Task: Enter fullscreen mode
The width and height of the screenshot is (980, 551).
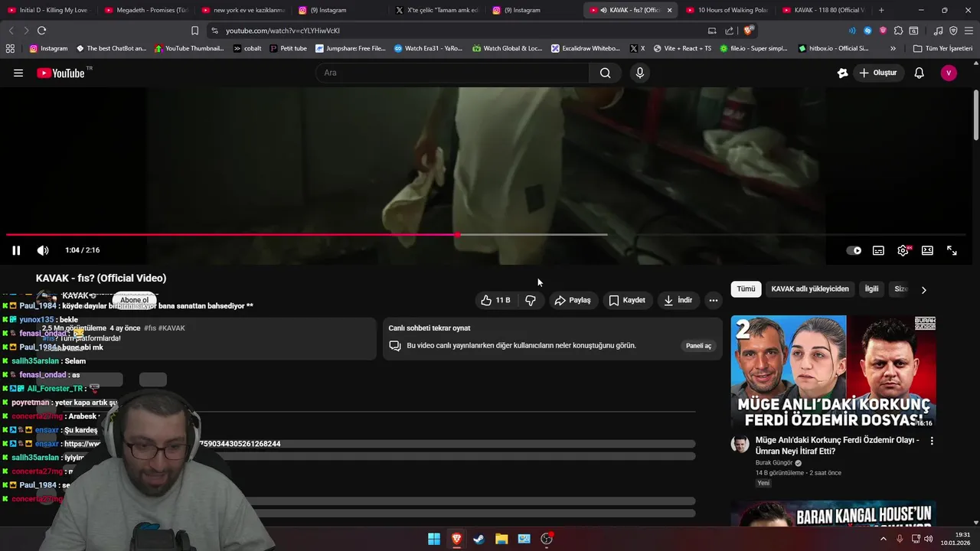Action: 952,250
